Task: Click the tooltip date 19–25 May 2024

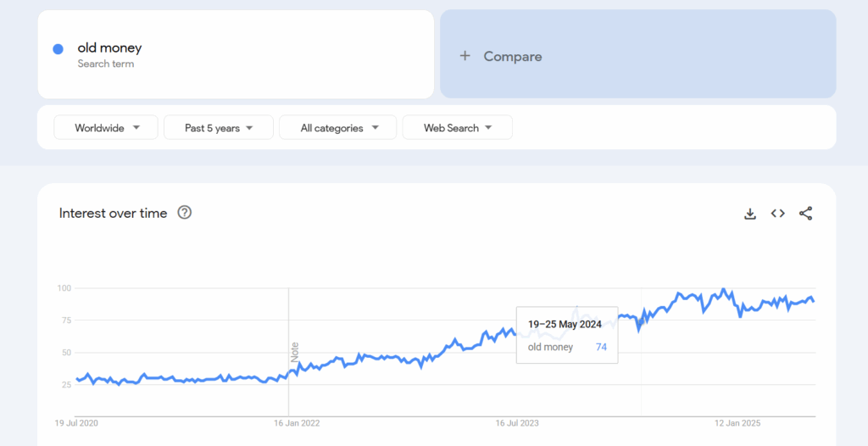Action: click(x=565, y=325)
